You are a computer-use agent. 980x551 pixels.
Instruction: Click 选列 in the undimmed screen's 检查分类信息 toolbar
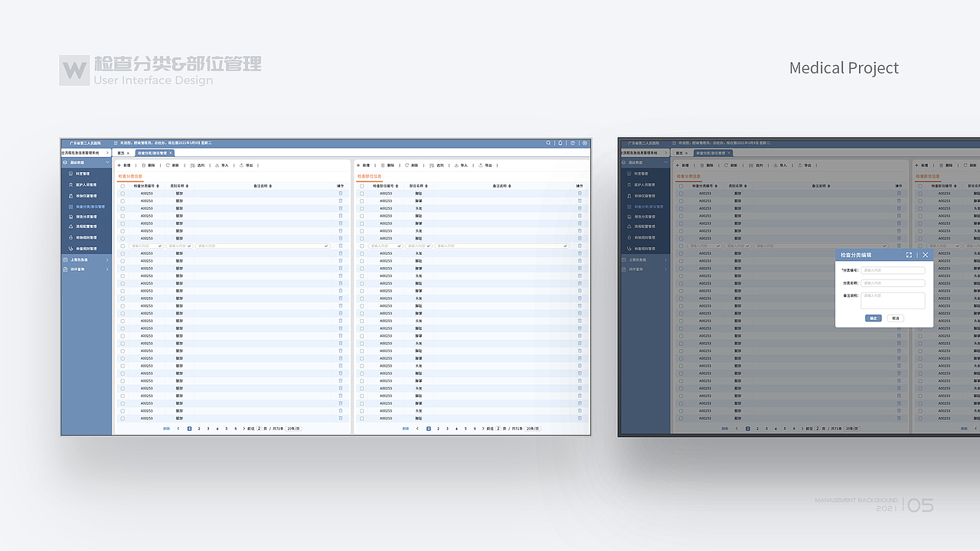198,165
